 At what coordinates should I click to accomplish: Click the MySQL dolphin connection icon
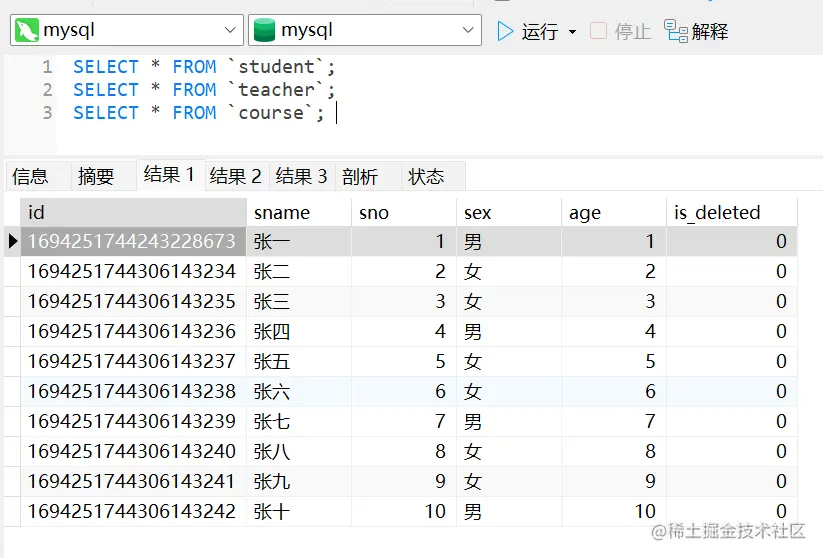pyautogui.click(x=27, y=30)
